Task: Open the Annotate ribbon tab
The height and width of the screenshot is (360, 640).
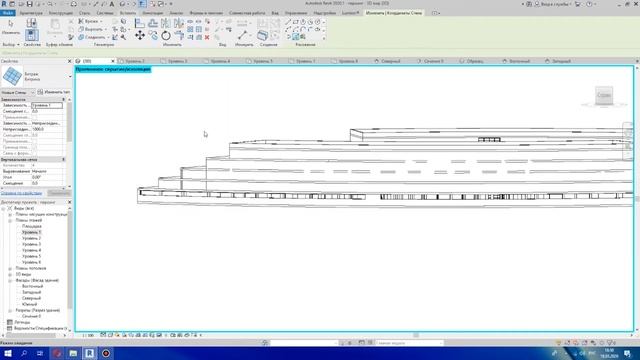Action: point(153,13)
